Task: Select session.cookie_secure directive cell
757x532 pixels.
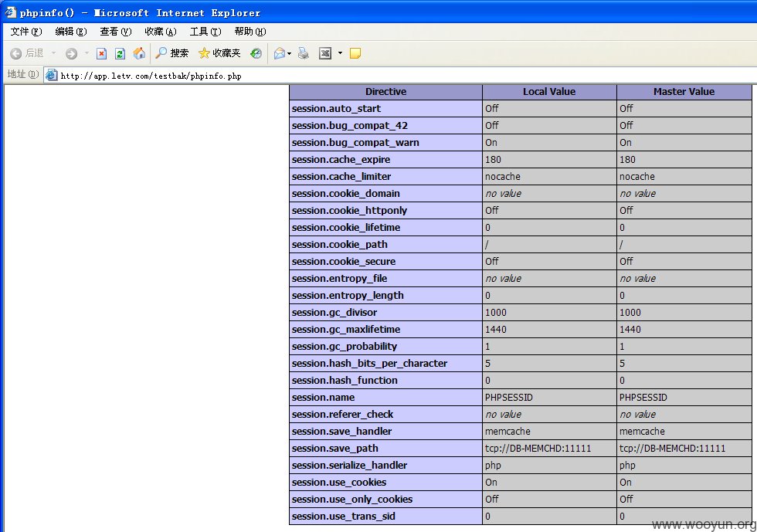Action: pyautogui.click(x=385, y=261)
